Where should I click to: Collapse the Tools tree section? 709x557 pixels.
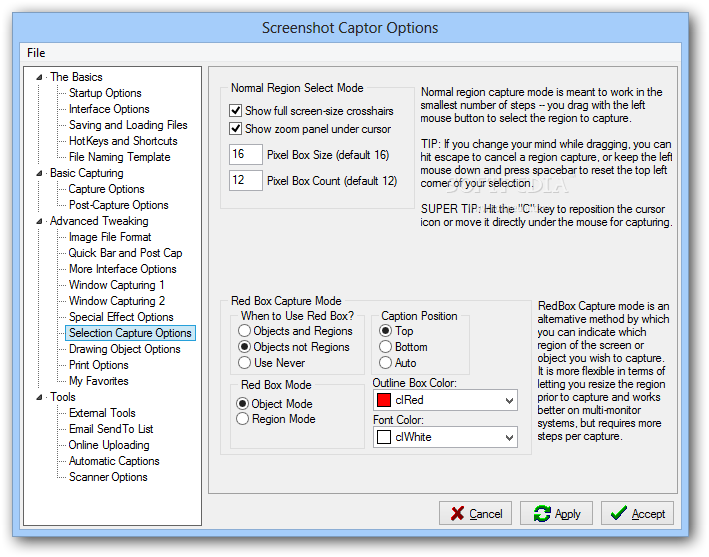tap(39, 397)
